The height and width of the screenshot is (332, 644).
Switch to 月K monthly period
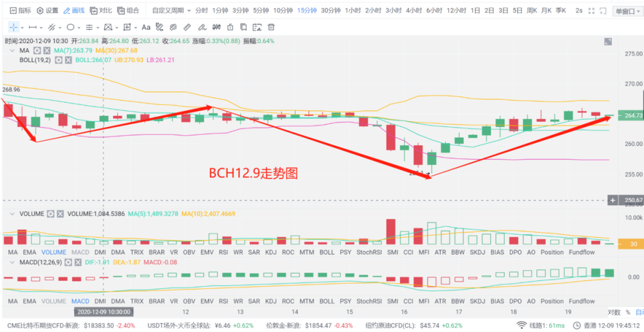pyautogui.click(x=546, y=10)
